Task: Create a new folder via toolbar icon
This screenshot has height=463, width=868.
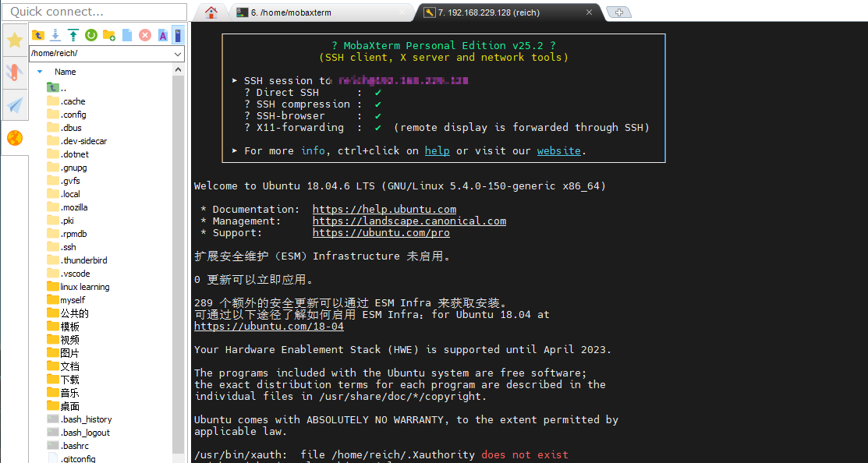Action: click(109, 35)
